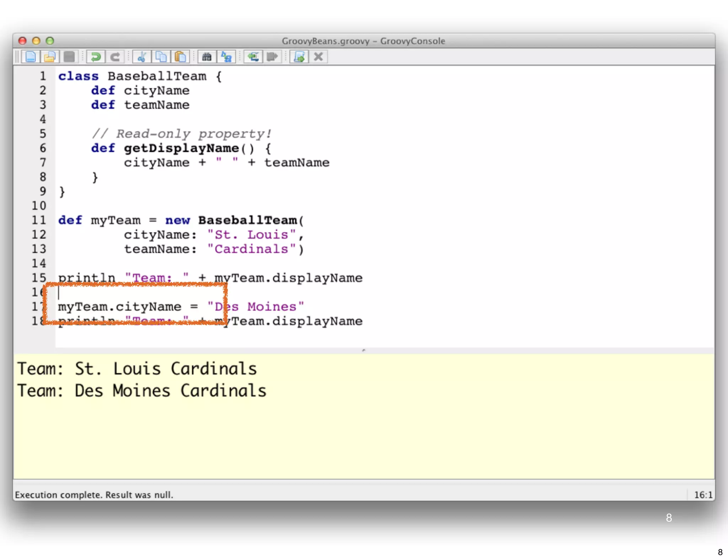Screen dimensions: 728x560
Task: Create a new script file
Action: 31,57
